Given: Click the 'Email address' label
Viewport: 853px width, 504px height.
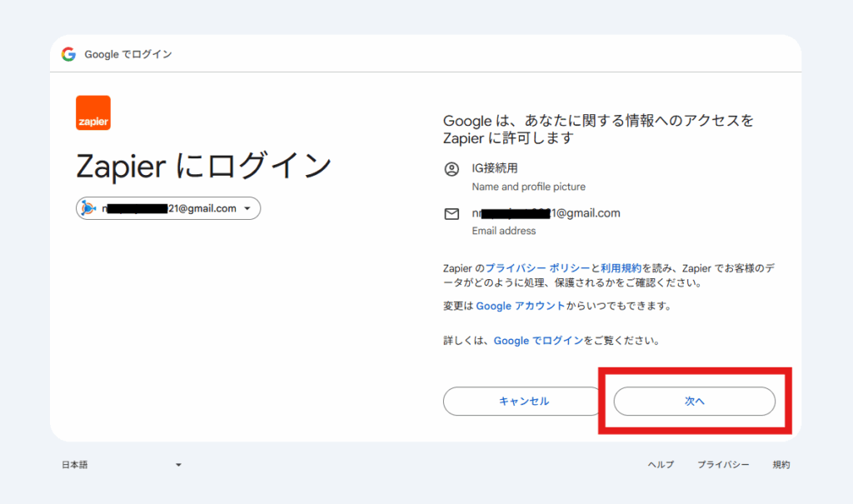Looking at the screenshot, I should [x=504, y=231].
